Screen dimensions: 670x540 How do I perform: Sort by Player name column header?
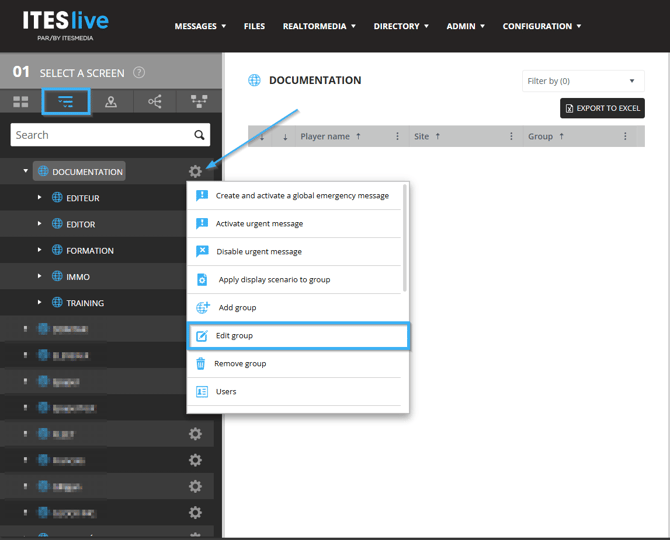pos(325,136)
